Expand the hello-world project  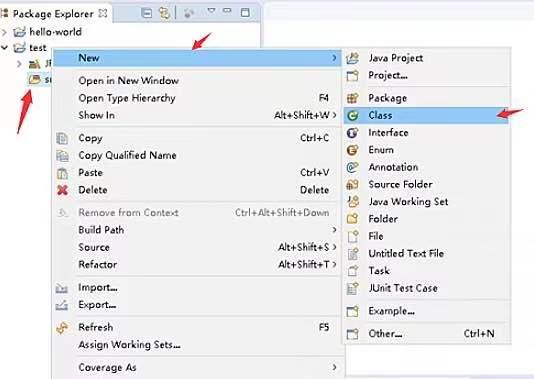point(4,32)
